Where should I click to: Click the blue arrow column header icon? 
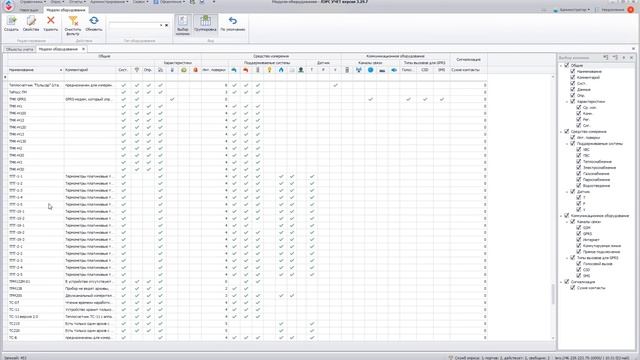(x=234, y=70)
